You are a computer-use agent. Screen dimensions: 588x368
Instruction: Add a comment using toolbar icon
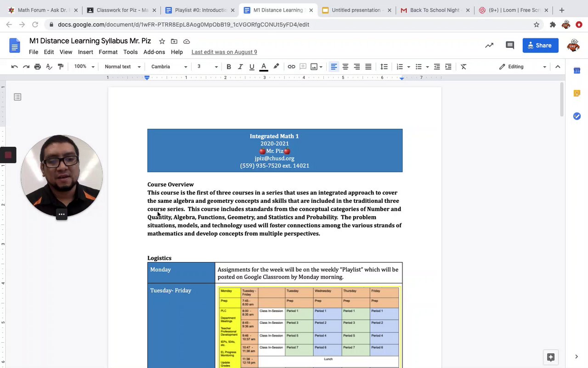(x=303, y=67)
